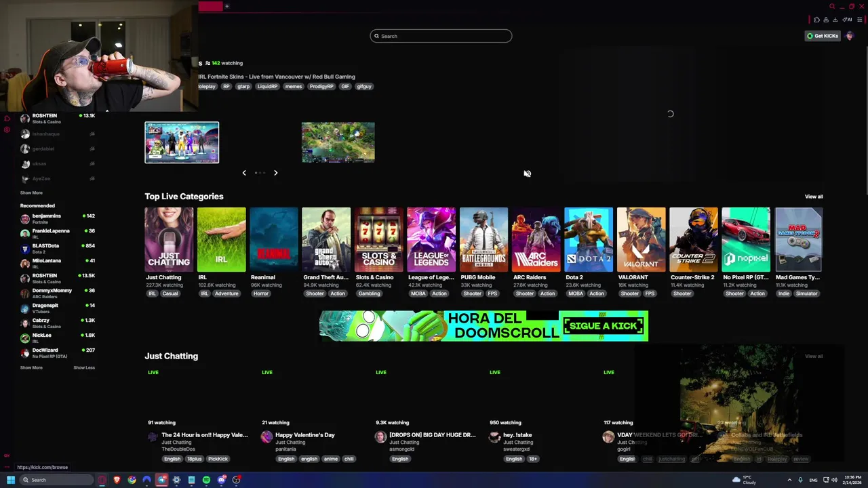Click the volume icon in system tray
The image size is (868, 488).
[834, 480]
